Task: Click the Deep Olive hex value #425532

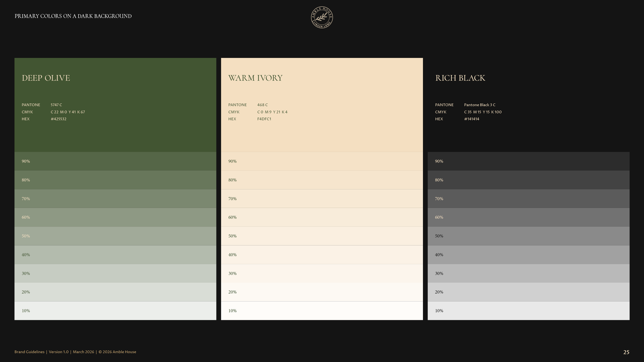Action: tap(58, 119)
